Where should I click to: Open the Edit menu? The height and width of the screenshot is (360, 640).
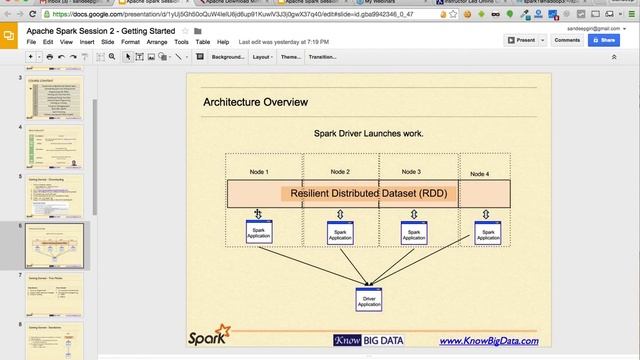(48, 42)
